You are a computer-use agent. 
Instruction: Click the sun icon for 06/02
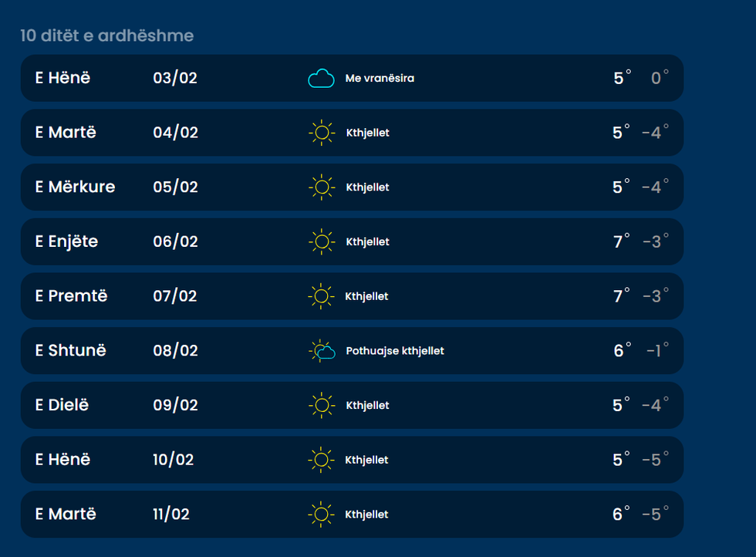(321, 241)
